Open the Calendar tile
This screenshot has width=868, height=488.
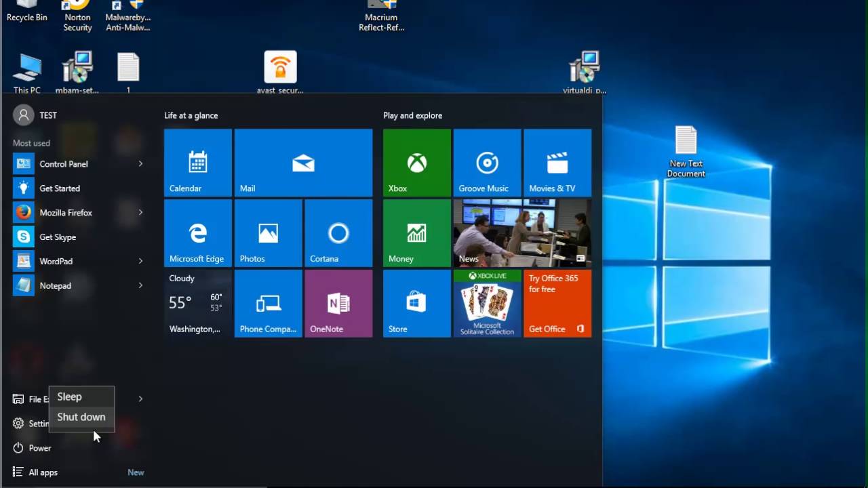coord(197,163)
